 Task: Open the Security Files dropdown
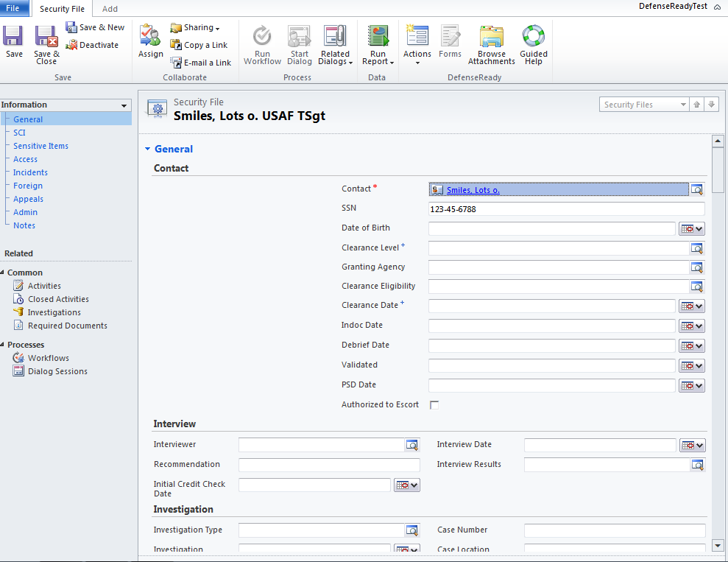682,105
